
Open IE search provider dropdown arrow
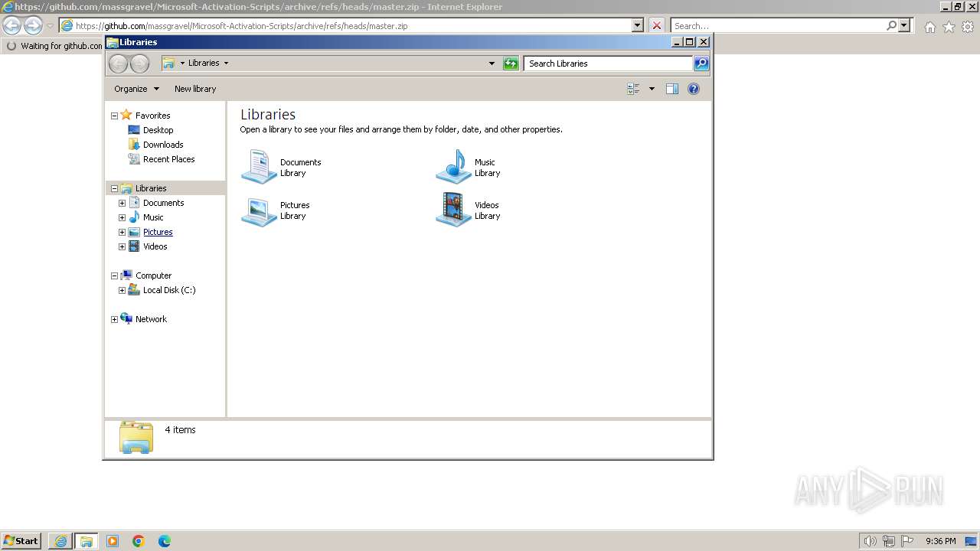point(904,26)
